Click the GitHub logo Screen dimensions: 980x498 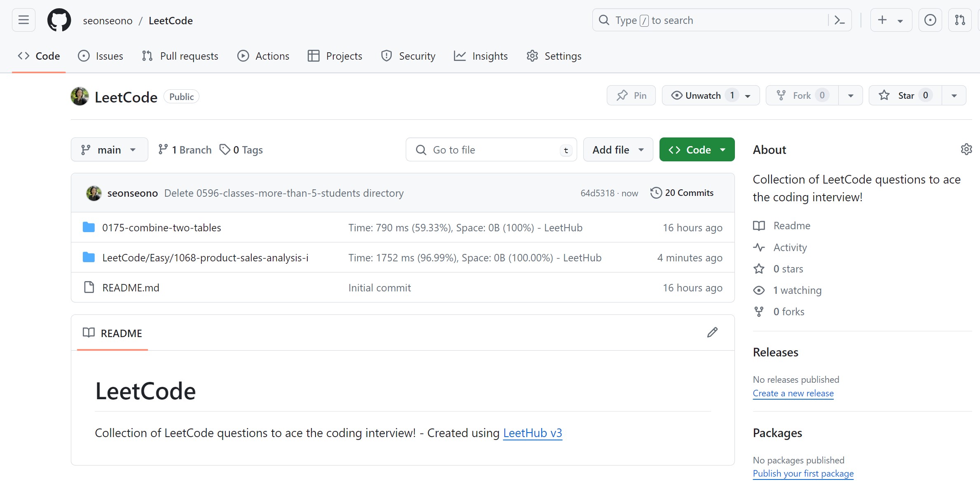point(59,20)
